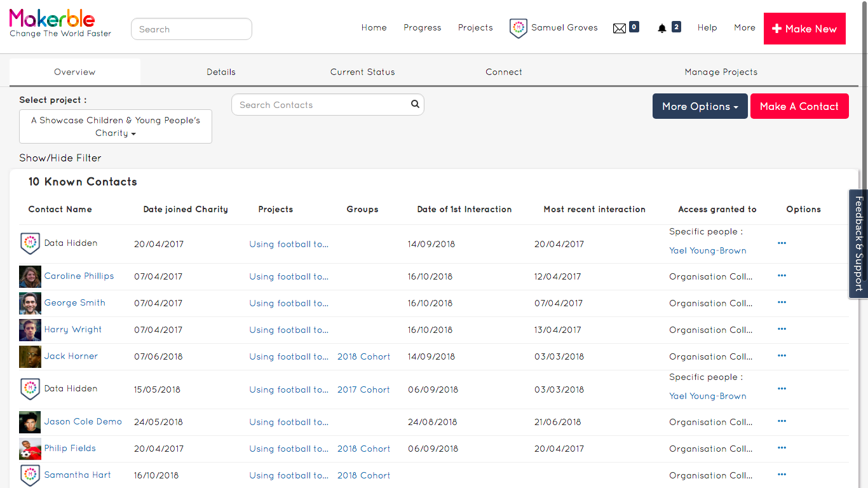The width and height of the screenshot is (868, 488).
Task: Open options dots for Samantha Hart
Action: [x=782, y=475]
